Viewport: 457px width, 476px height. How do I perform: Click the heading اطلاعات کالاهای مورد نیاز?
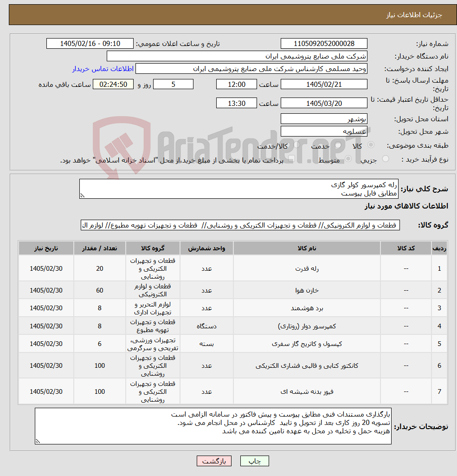pos(406,206)
